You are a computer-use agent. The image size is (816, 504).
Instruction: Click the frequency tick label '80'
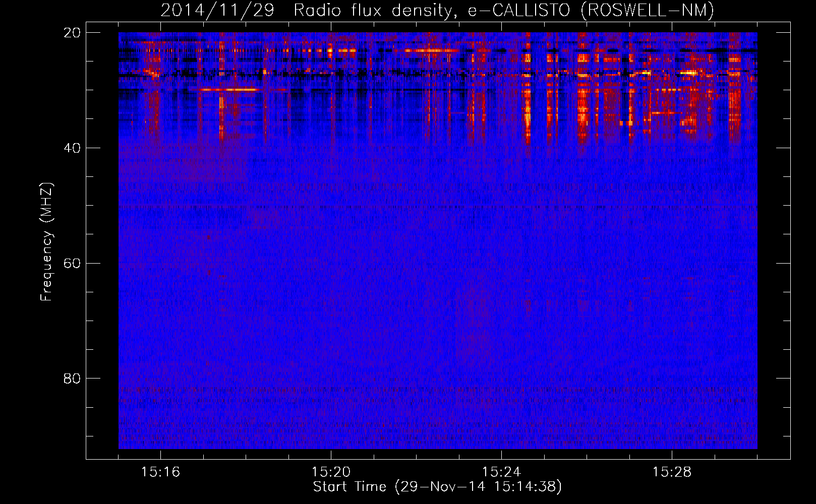[72, 379]
